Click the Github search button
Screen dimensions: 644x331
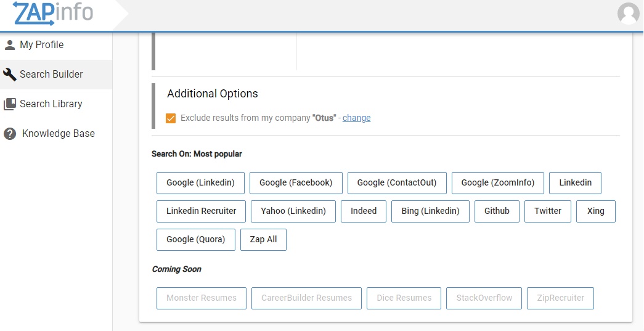tap(497, 211)
